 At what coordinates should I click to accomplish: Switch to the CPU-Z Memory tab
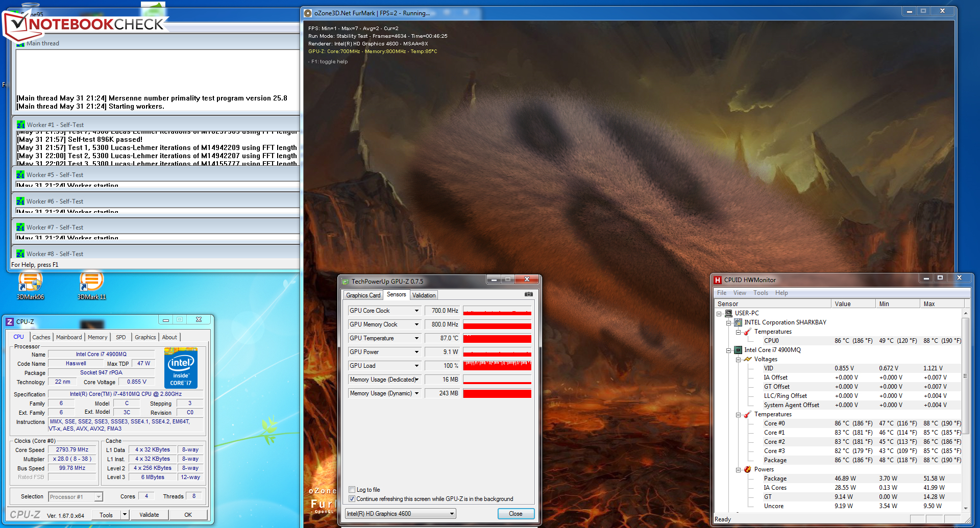pyautogui.click(x=97, y=337)
